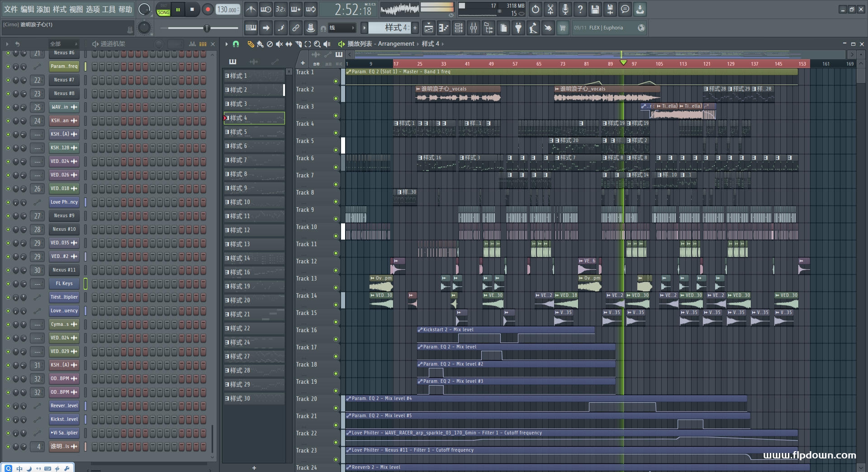Select the FL Keys channel button
This screenshot has width=868, height=472.
[x=64, y=284]
